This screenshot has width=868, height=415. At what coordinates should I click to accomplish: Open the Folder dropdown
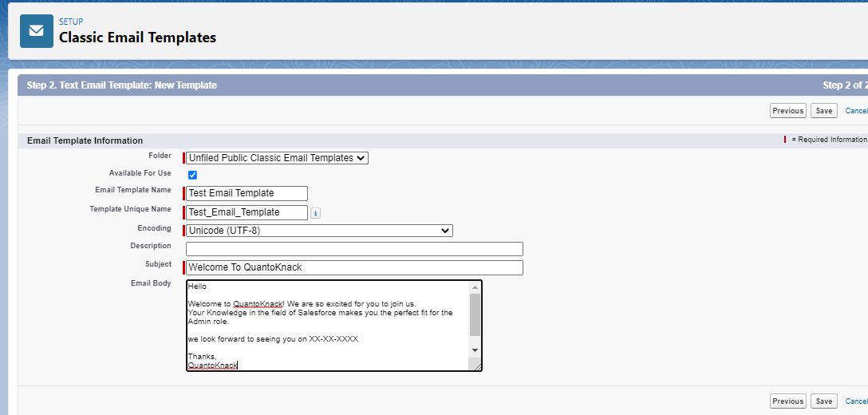tap(277, 158)
